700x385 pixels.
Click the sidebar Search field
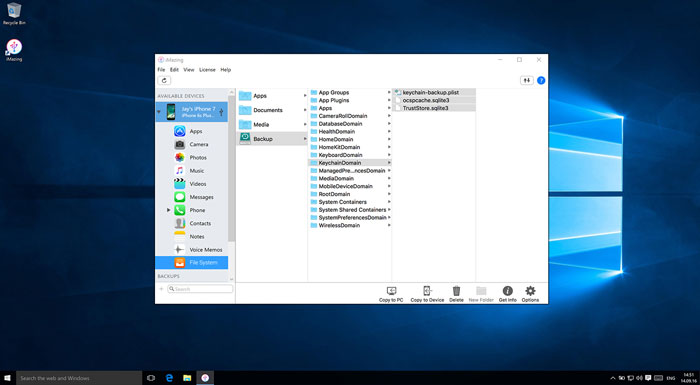pos(200,289)
